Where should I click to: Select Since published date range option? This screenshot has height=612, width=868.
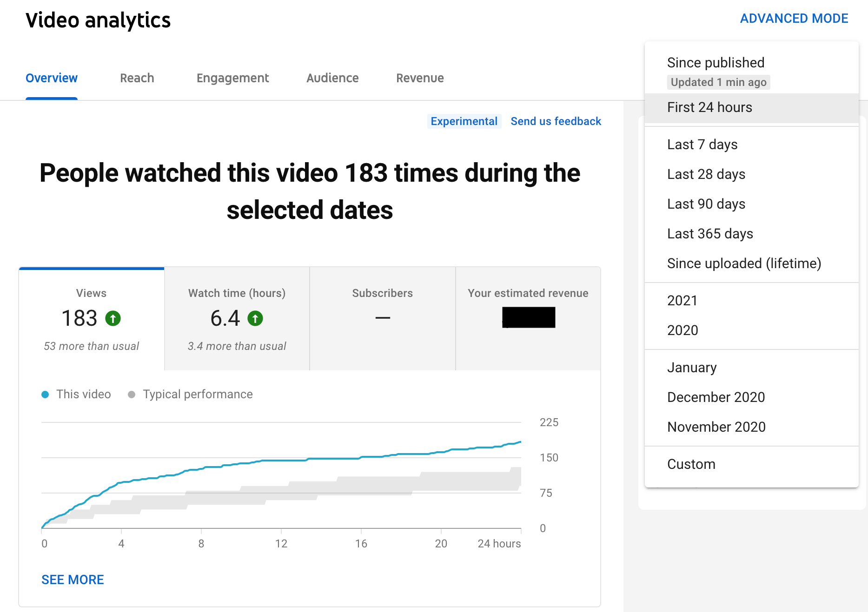[716, 63]
